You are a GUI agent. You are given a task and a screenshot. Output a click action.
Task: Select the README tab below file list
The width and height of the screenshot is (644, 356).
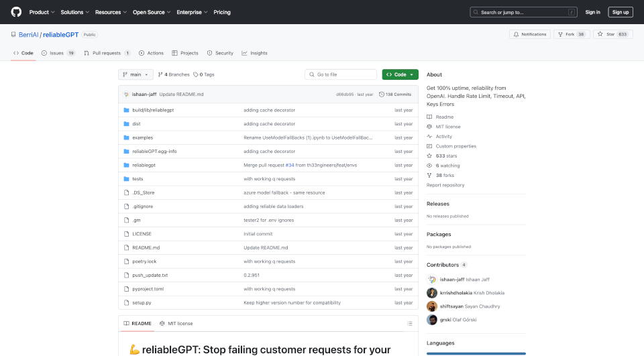(138, 324)
